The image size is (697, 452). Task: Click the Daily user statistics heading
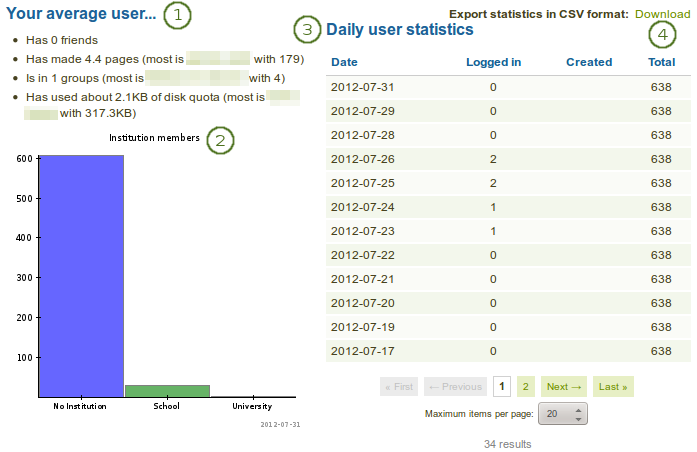(x=400, y=30)
